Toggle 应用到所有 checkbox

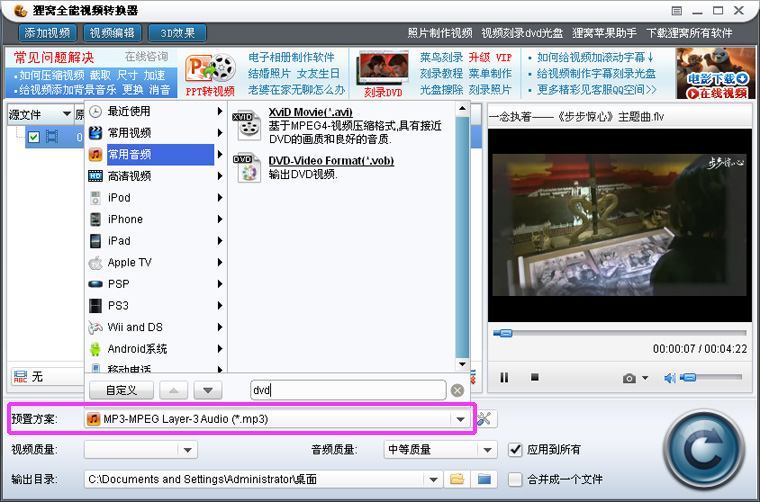(515, 450)
